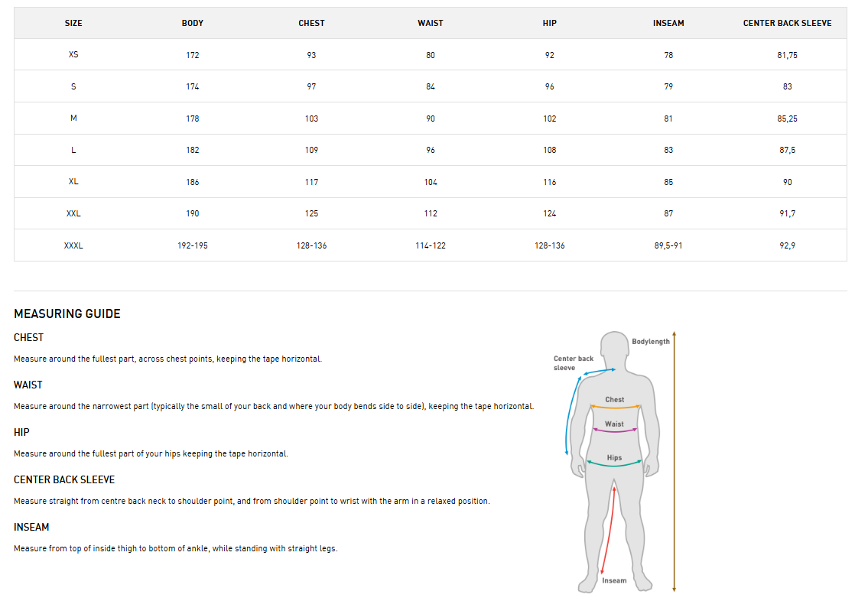Select the XXXL size row label
Image resolution: width=868 pixels, height=601 pixels.
(73, 245)
